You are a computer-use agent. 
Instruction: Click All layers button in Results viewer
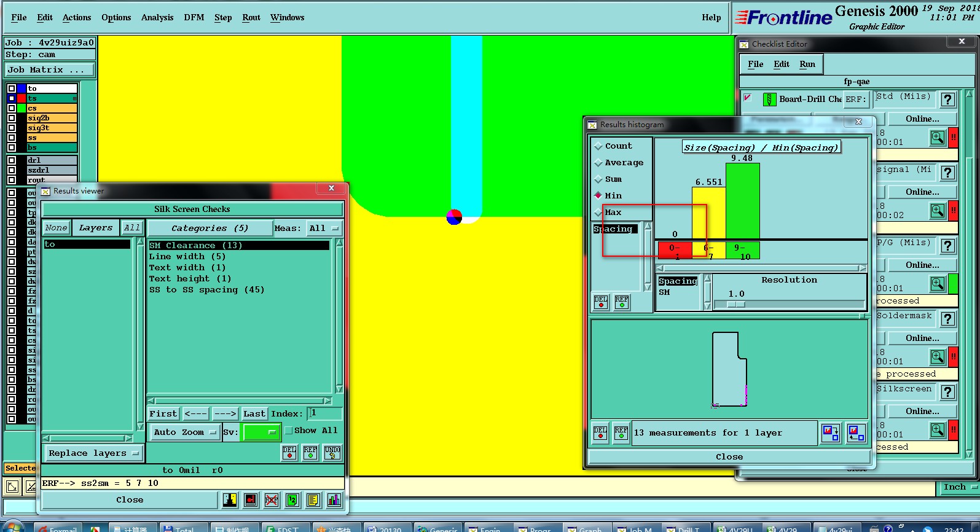pos(132,228)
